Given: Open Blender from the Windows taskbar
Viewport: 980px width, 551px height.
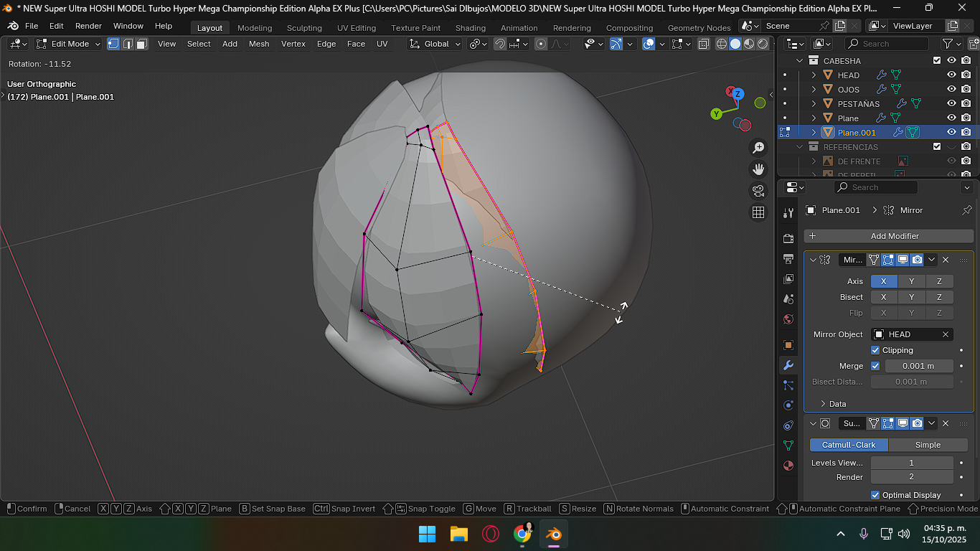Looking at the screenshot, I should pyautogui.click(x=553, y=534).
